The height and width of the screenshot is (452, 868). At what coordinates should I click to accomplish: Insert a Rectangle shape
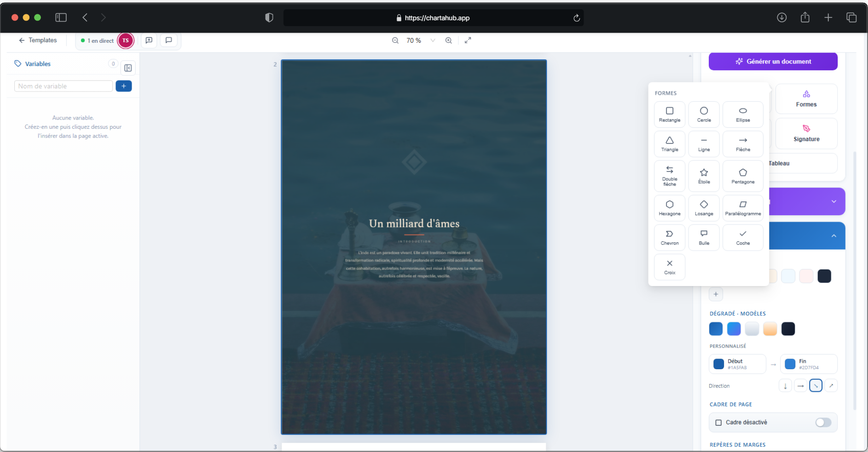670,114
